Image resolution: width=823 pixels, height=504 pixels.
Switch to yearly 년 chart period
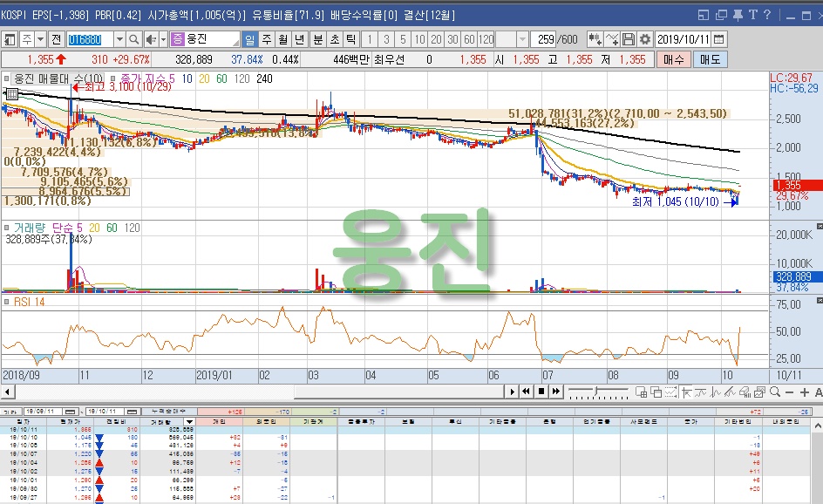pos(299,39)
